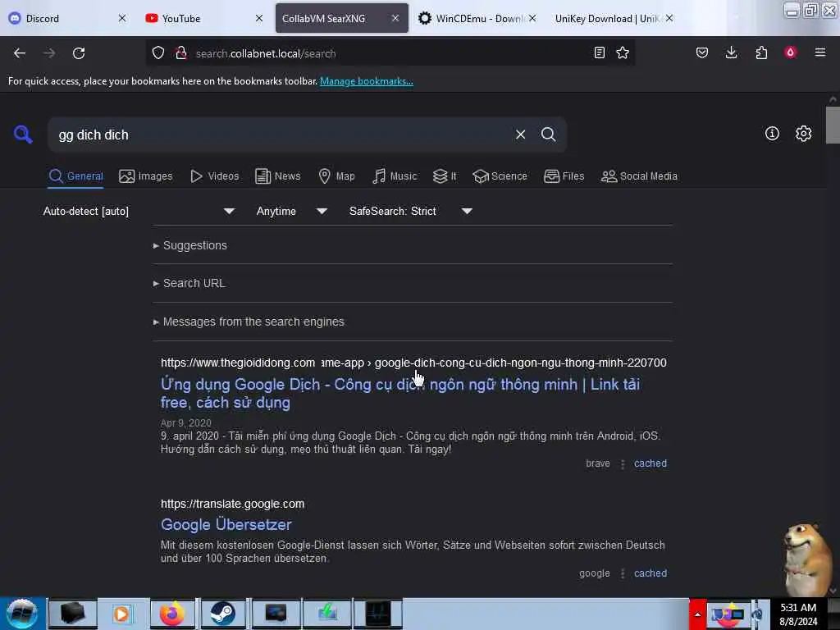Open tracking protection shield in address bar

click(x=158, y=53)
